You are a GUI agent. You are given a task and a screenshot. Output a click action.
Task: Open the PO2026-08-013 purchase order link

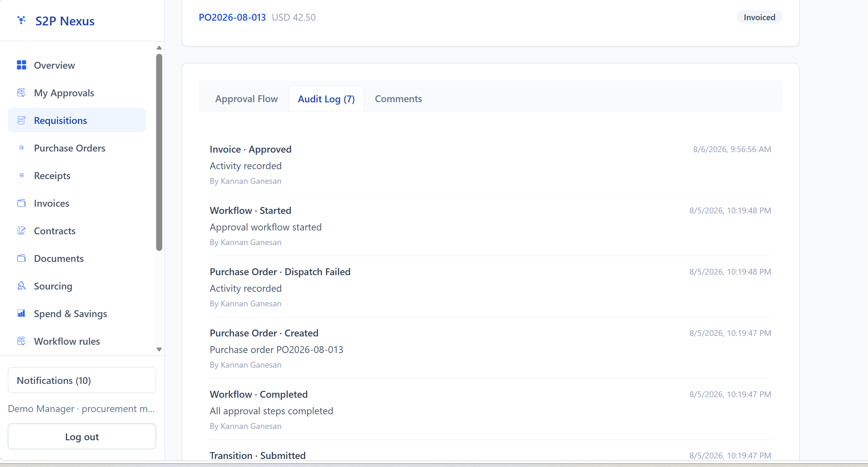[x=232, y=17]
